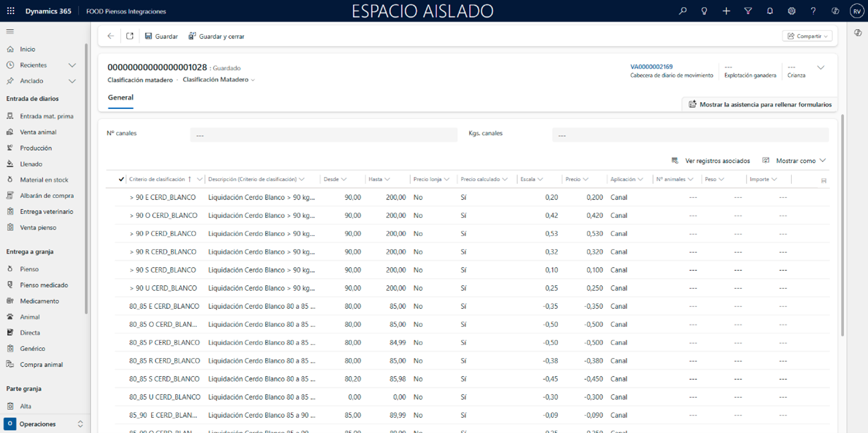Open the settings gear icon
This screenshot has width=868, height=433.
point(792,11)
